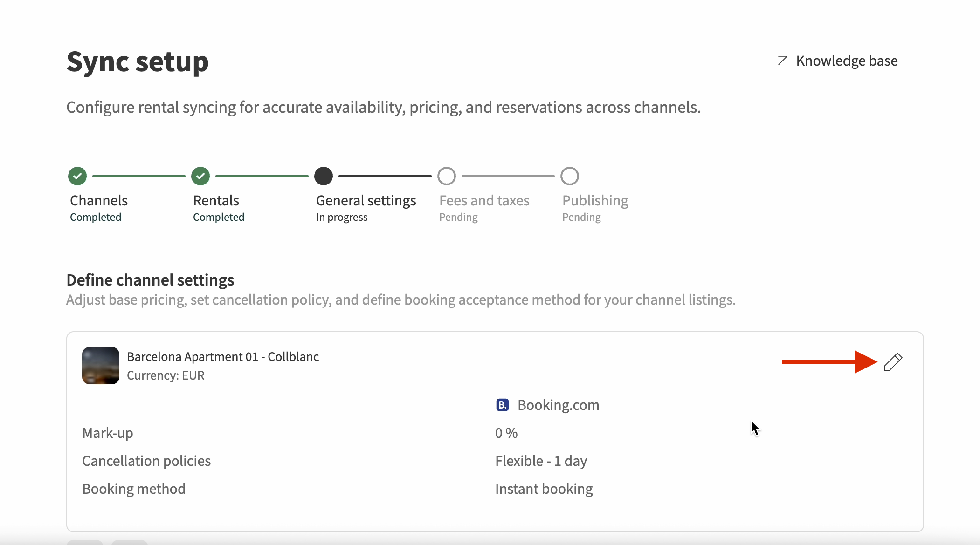
Task: Open the Knowledge base link
Action: [x=846, y=61]
